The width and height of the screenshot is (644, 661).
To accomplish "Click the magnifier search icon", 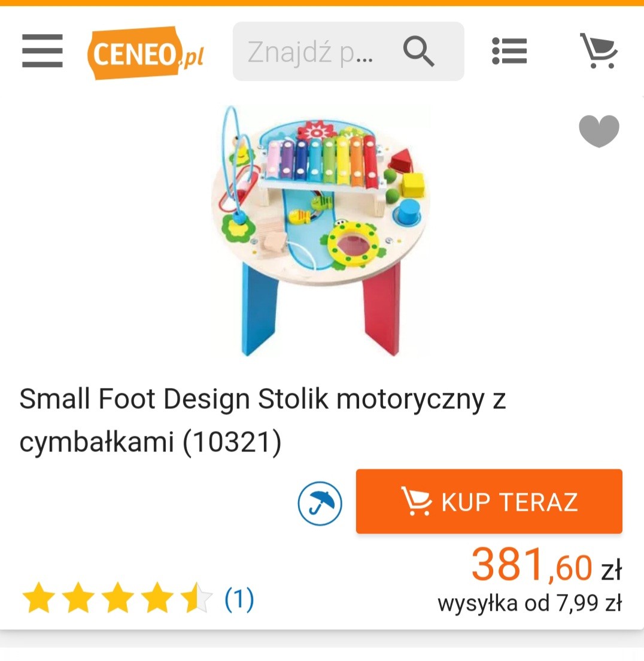I will (x=418, y=51).
